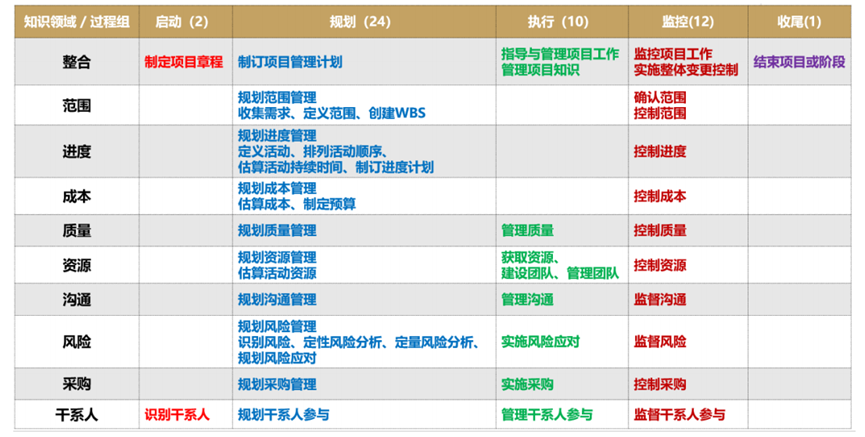Click the 管理项目知识 text
Viewport: 865px width, 437px height.
point(541,71)
